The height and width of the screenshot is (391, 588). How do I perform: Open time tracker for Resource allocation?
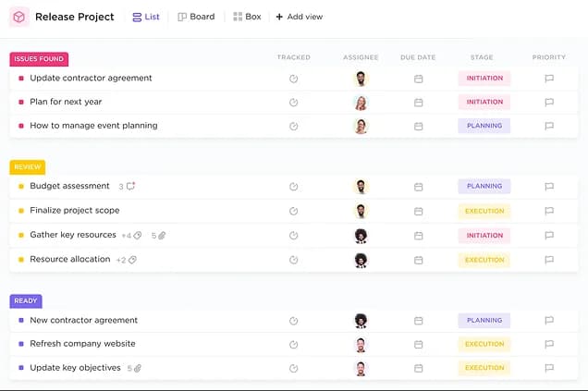[294, 260]
